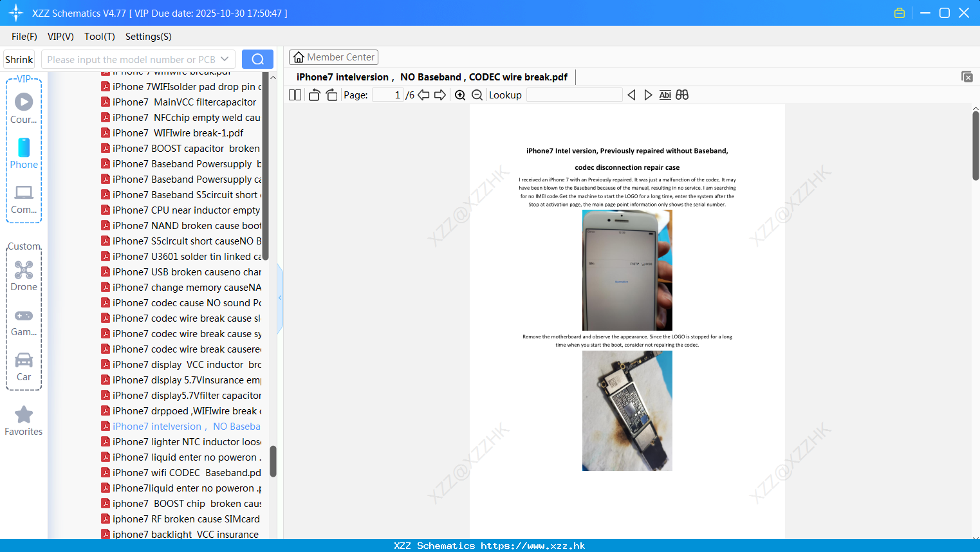Click the phone screen photo in the PDF
This screenshot has width=980, height=552.
pos(627,270)
